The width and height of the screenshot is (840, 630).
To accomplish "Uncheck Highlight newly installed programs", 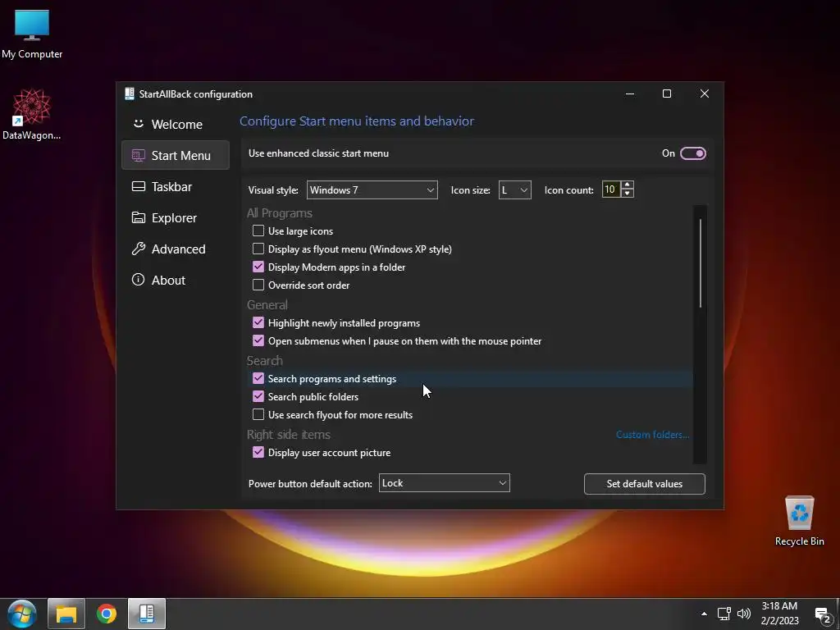I will pos(258,322).
